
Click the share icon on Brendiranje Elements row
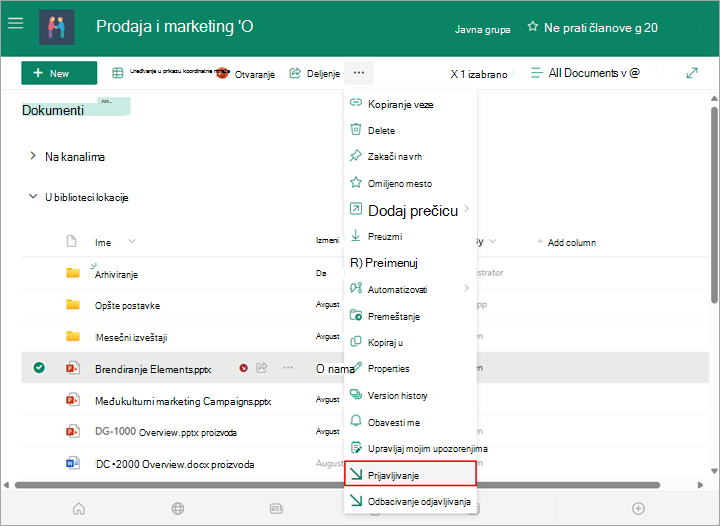(x=262, y=368)
